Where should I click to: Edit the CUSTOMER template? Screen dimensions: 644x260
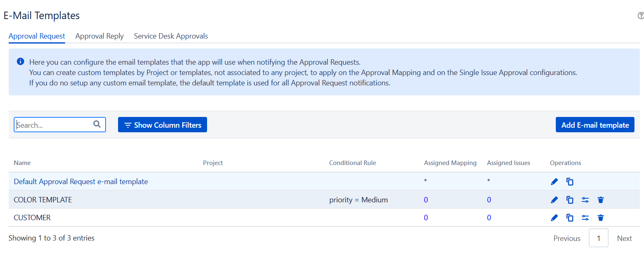[555, 218]
